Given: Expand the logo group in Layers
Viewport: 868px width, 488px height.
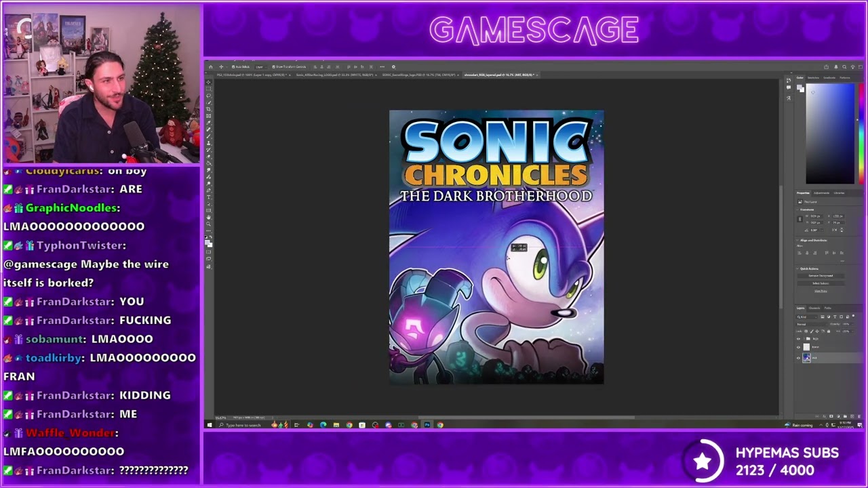Looking at the screenshot, I should coord(804,338).
